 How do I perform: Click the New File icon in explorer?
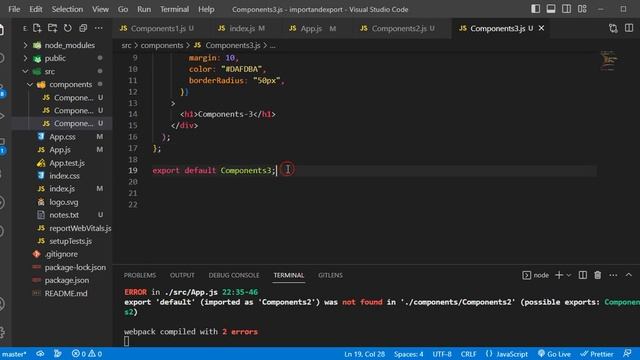(37, 28)
